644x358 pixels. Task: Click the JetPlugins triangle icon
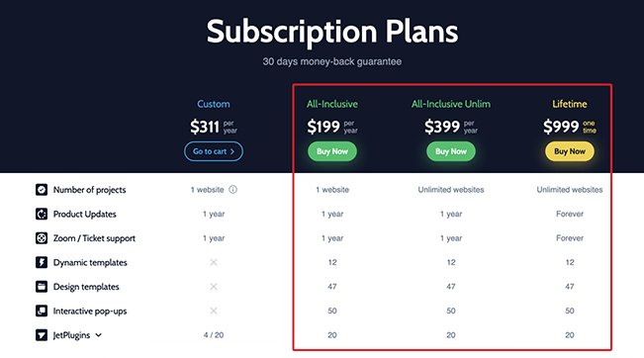[x=42, y=335]
